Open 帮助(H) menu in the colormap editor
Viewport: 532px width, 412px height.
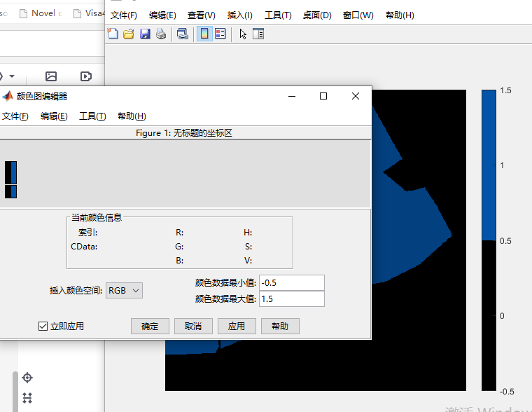132,116
